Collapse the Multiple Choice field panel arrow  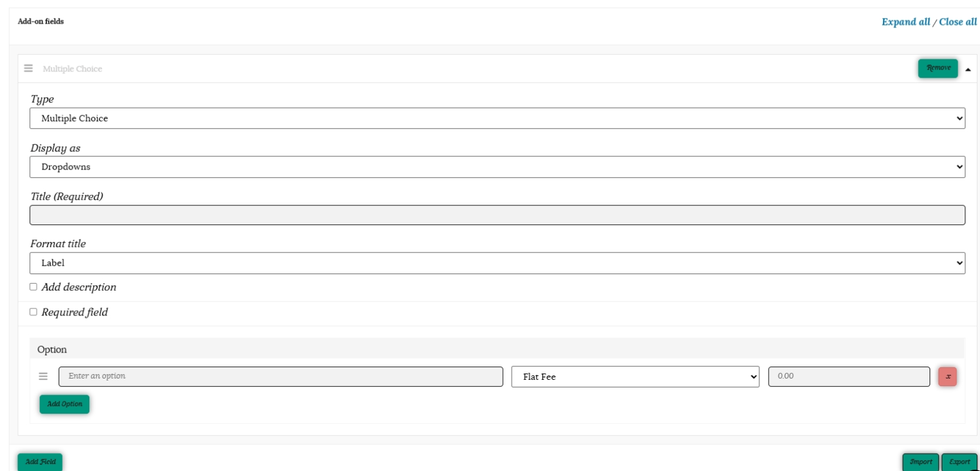coord(968,69)
